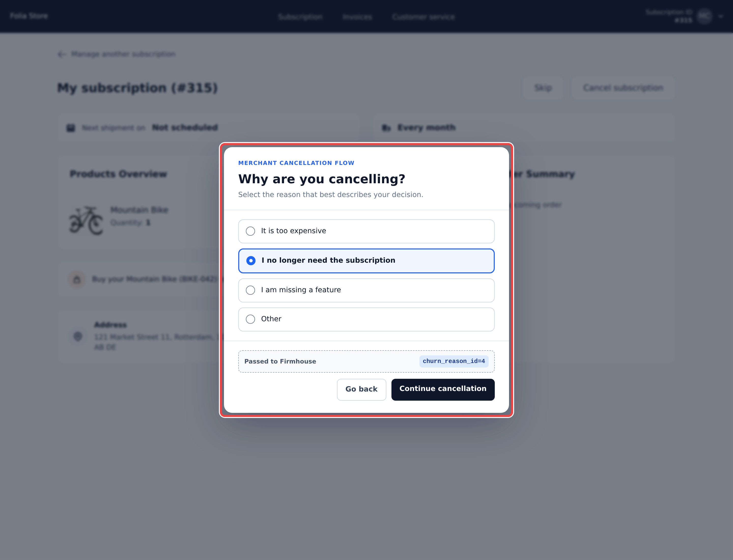Click the churn_reason_id=4 code badge

[x=454, y=361]
